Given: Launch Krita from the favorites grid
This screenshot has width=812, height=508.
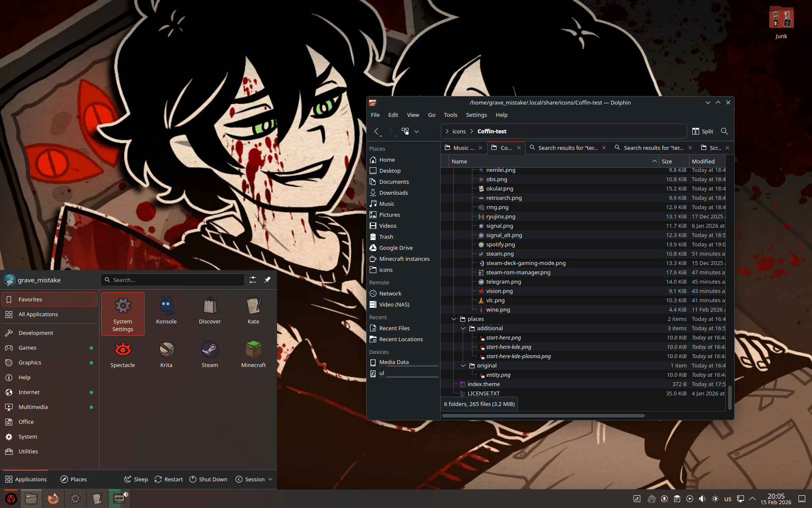Looking at the screenshot, I should point(166,353).
